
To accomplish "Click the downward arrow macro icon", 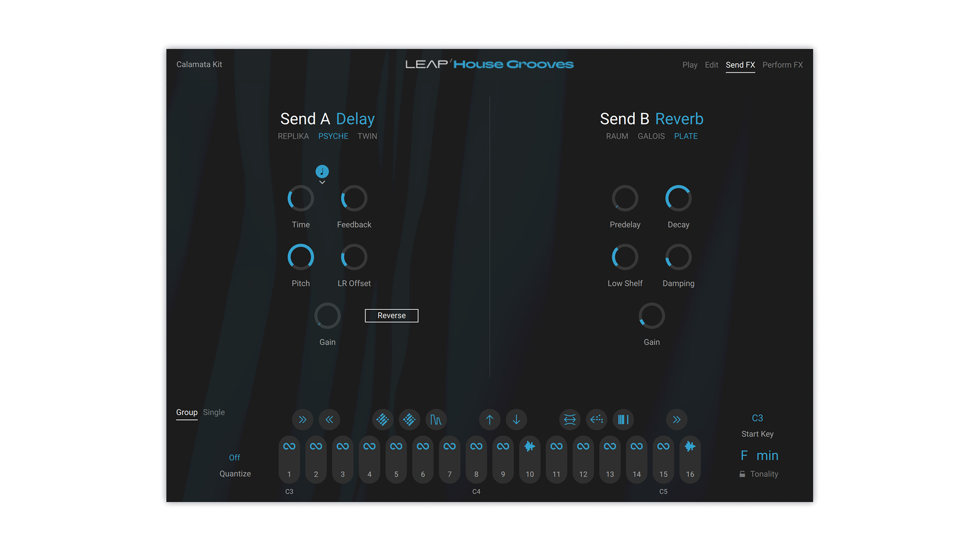I will [x=516, y=419].
